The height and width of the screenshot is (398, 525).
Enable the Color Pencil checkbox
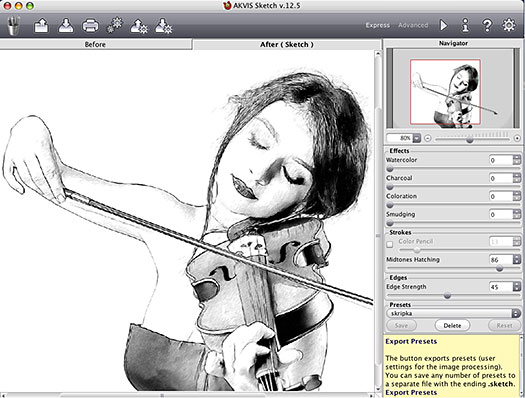point(390,245)
